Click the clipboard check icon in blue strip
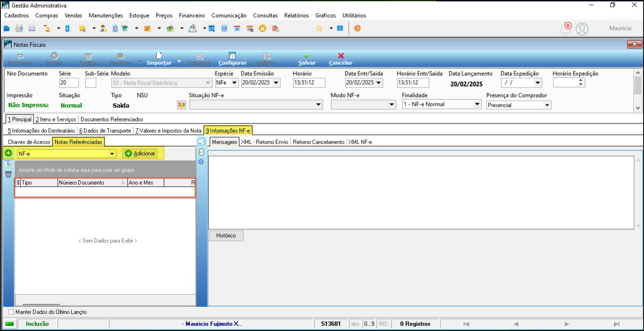 pyautogui.click(x=201, y=152)
